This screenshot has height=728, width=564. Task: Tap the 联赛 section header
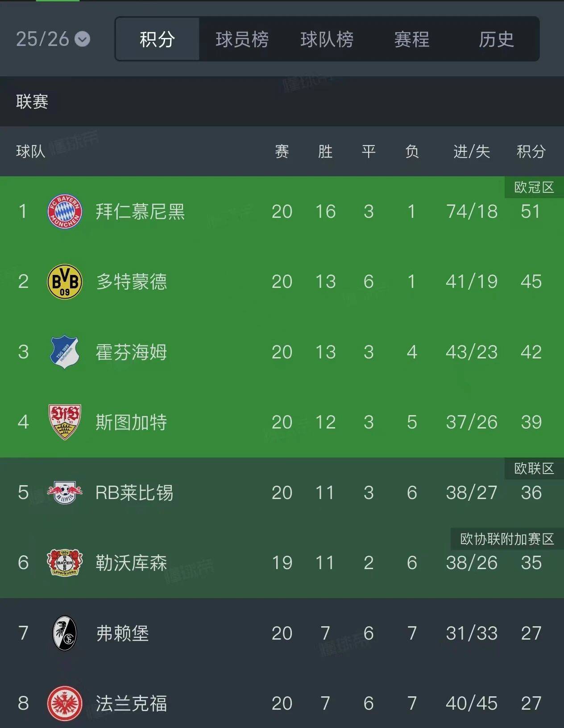click(32, 102)
